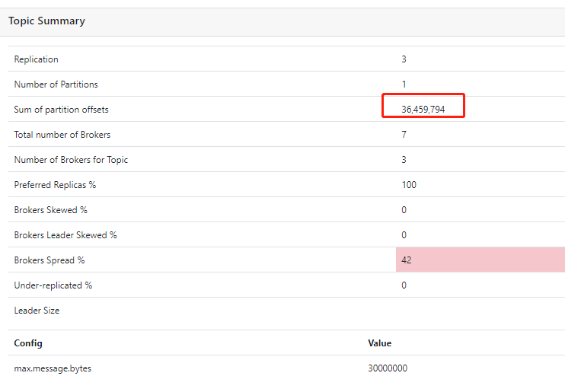Click the Brokers Leader Skewed % label
Screen dimensions: 565x392
click(x=65, y=235)
